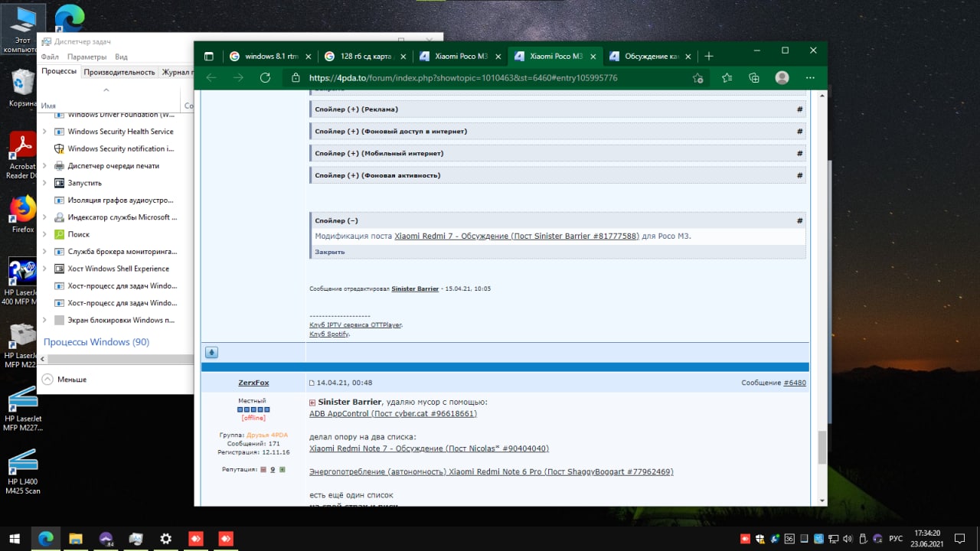The image size is (980, 551).
Task: Open the notification center icon
Action: (x=960, y=538)
